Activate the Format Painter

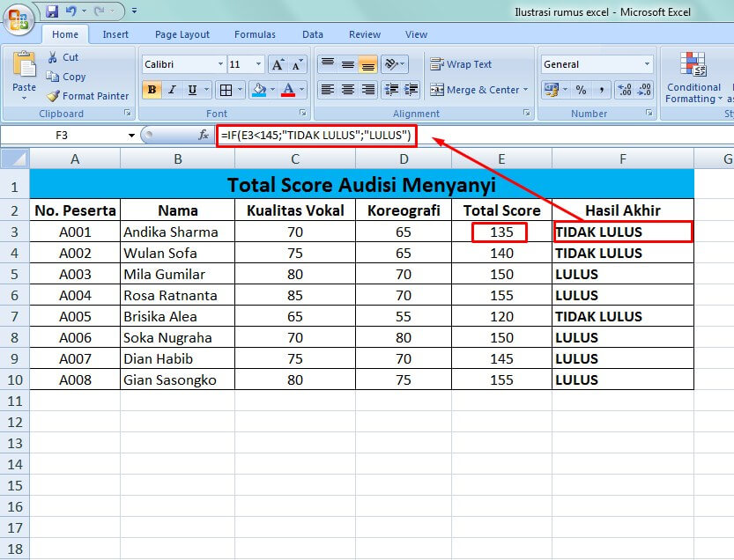tap(77, 96)
